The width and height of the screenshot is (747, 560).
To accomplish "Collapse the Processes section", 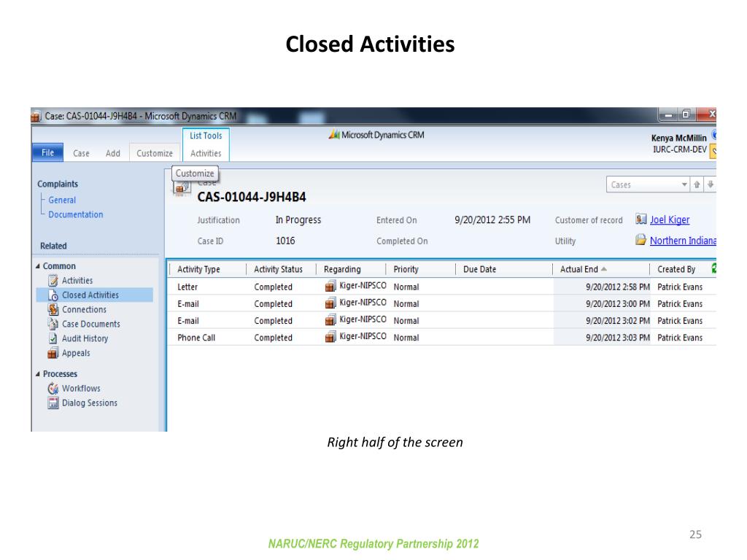I will (38, 374).
